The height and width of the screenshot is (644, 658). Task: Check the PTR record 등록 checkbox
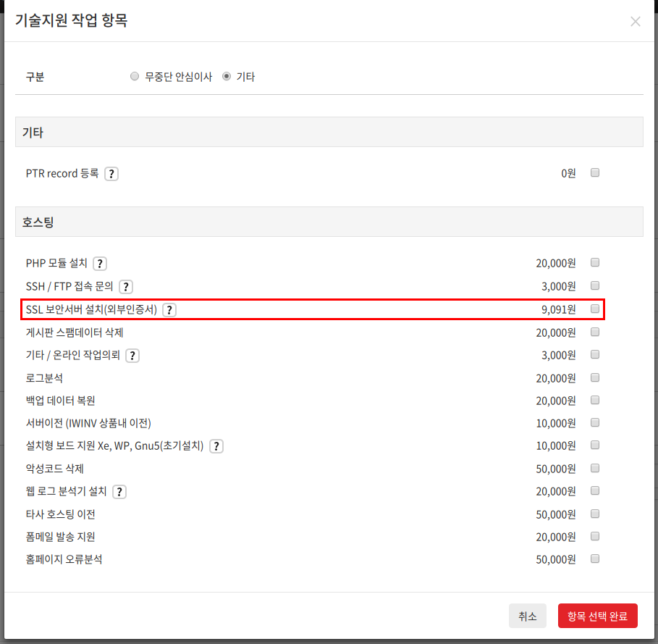click(594, 172)
